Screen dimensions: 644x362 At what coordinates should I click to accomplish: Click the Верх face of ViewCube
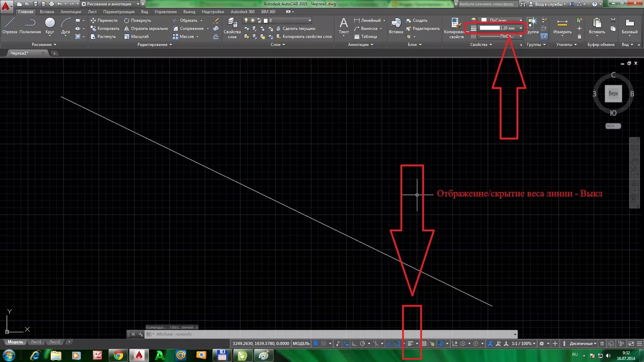(613, 93)
